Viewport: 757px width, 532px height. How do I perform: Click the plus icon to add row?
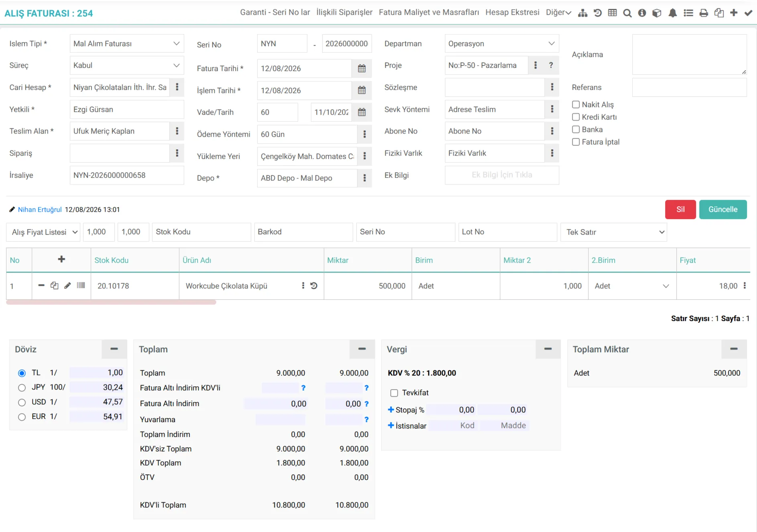[61, 259]
